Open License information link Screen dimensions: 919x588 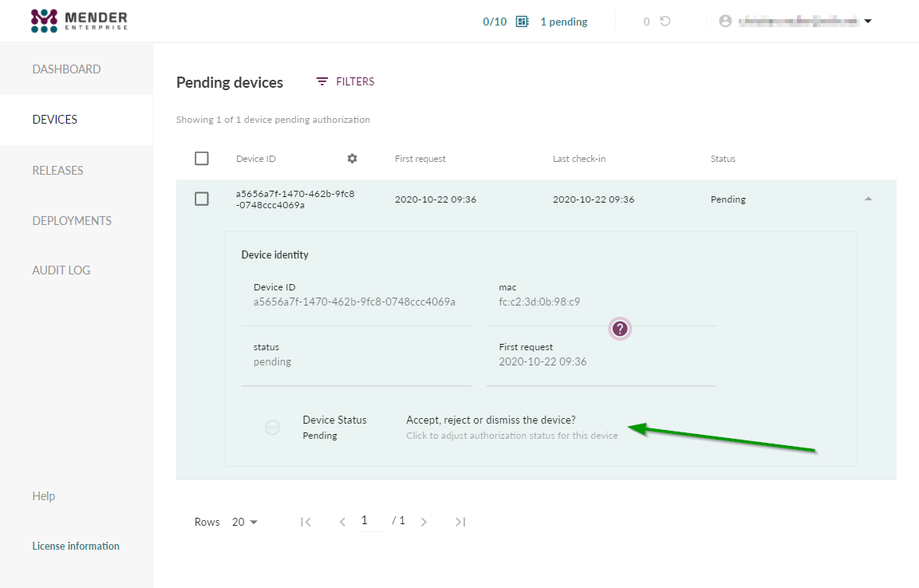pos(76,547)
